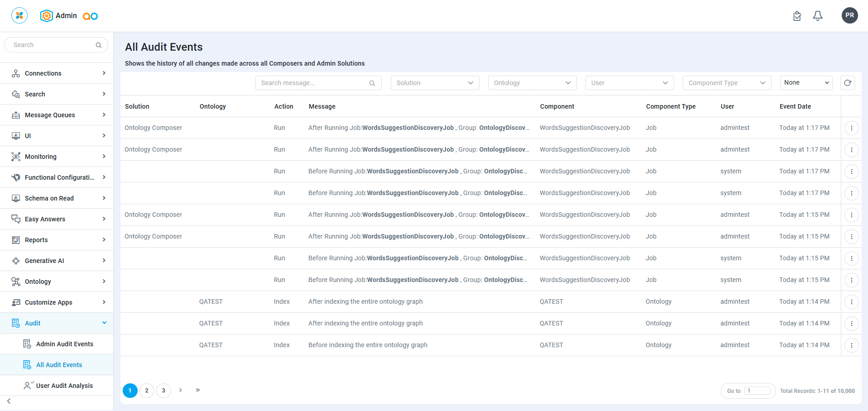This screenshot has width=868, height=411.
Task: Click the refresh icon beside the None dropdown
Action: tap(847, 83)
